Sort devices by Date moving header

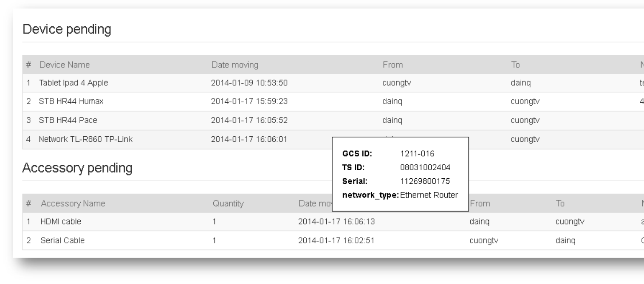(x=235, y=65)
